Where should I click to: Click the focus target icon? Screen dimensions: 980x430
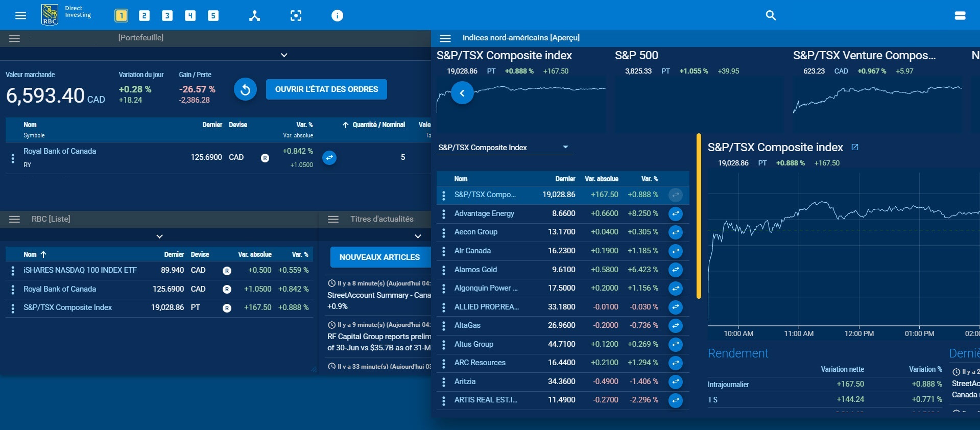tap(296, 16)
